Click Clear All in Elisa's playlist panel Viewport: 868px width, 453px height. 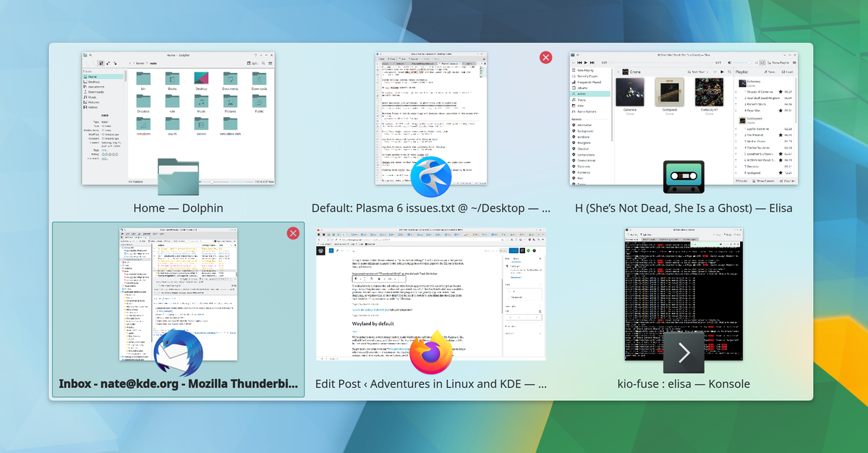coord(787,179)
